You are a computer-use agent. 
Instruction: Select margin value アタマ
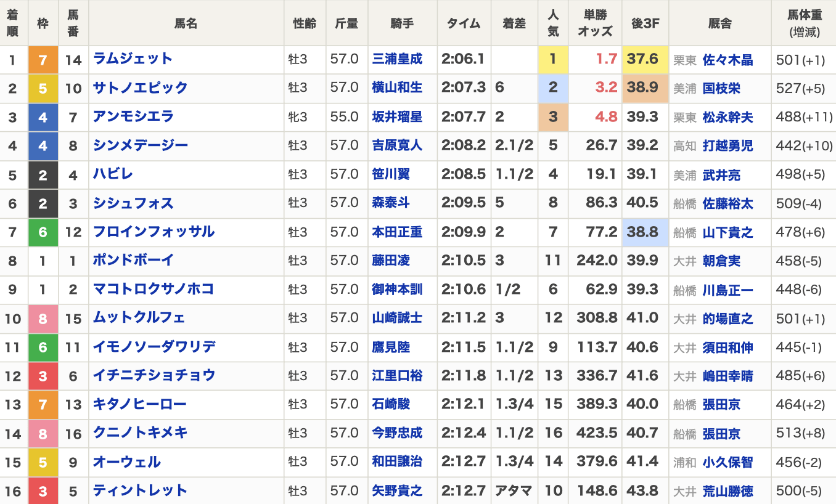click(x=513, y=491)
